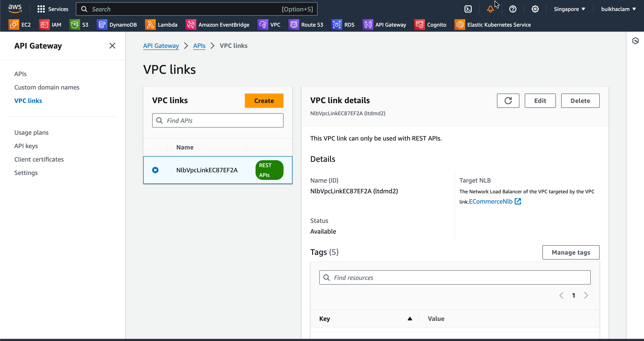Go to next tags page
Viewport: 644px width, 341px height.
point(586,295)
